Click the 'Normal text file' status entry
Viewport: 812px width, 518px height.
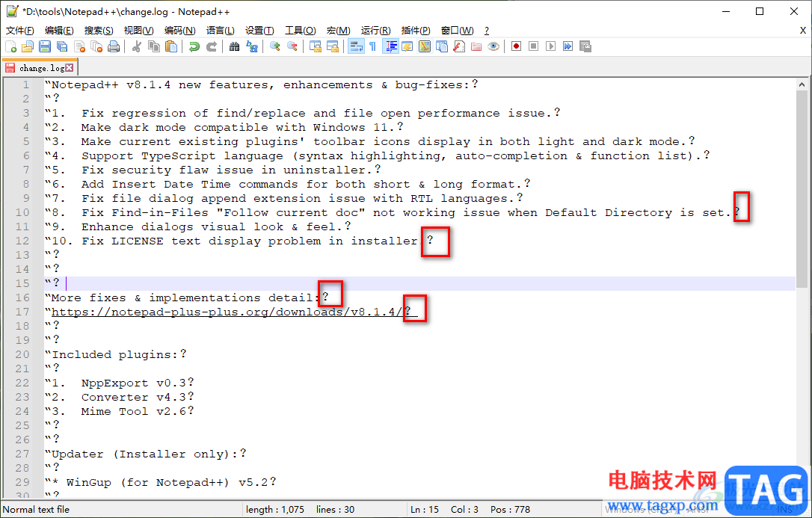[x=36, y=510]
